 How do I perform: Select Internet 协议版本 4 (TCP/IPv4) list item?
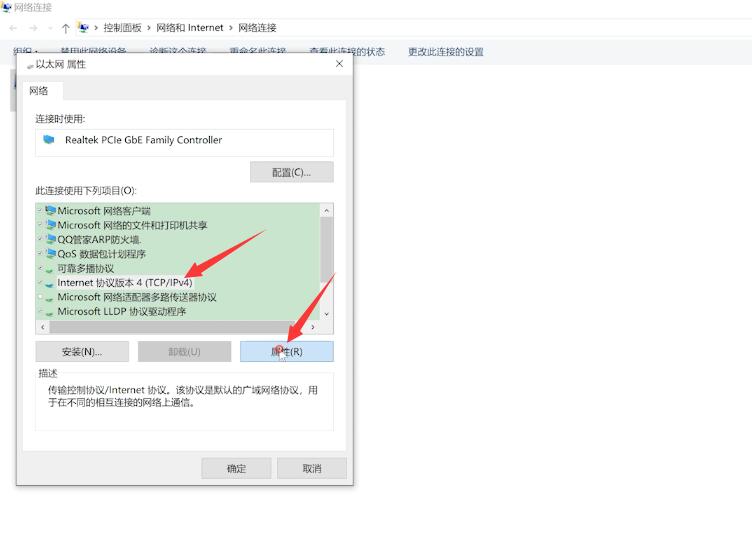pyautogui.click(x=125, y=282)
